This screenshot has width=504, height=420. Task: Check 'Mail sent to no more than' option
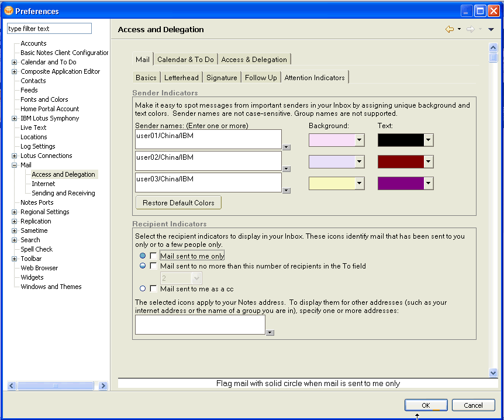(x=153, y=266)
